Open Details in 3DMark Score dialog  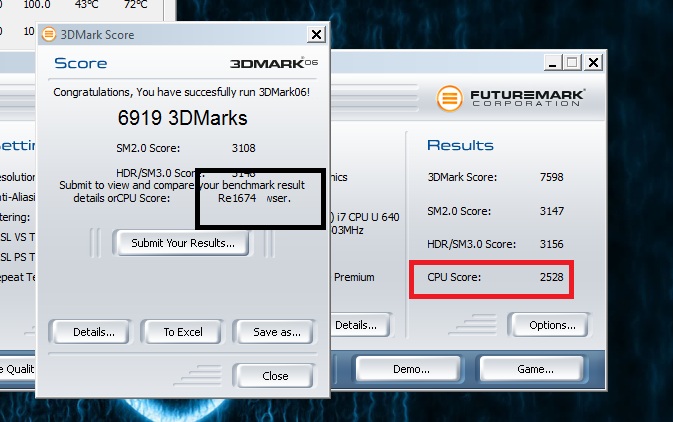pyautogui.click(x=93, y=332)
